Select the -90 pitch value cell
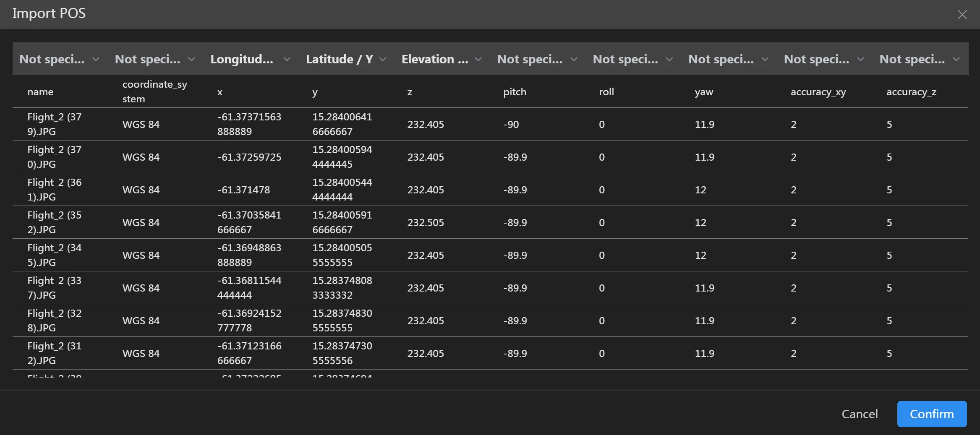This screenshot has width=980, height=435. click(x=511, y=125)
